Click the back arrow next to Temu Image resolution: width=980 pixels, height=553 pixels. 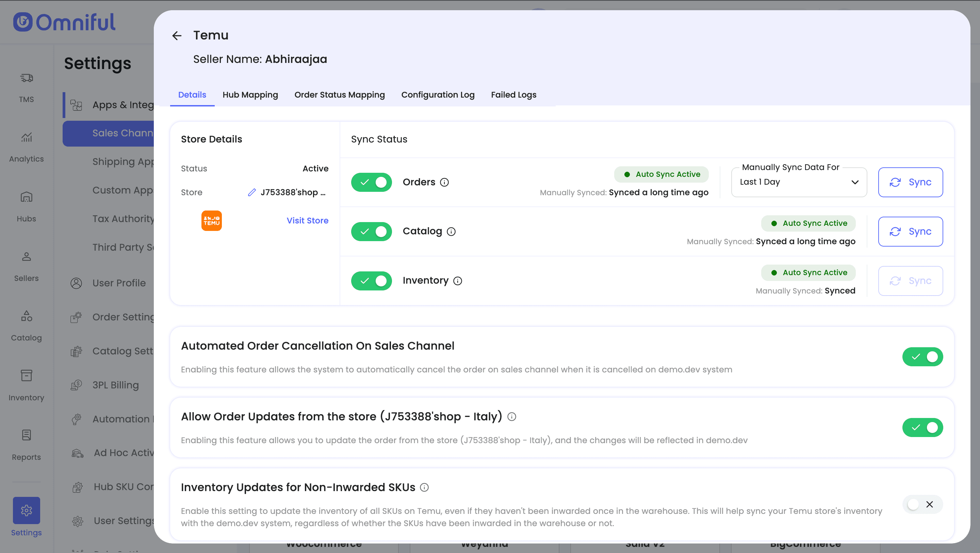click(x=177, y=36)
